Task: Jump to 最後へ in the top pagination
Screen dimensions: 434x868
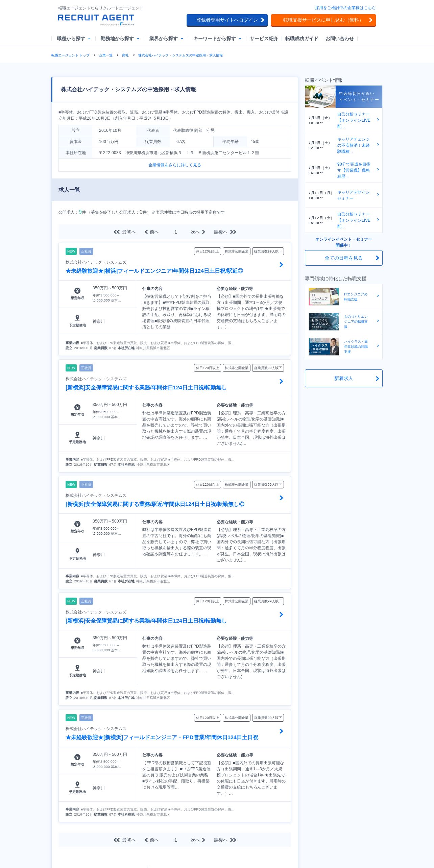Action: pos(225,232)
